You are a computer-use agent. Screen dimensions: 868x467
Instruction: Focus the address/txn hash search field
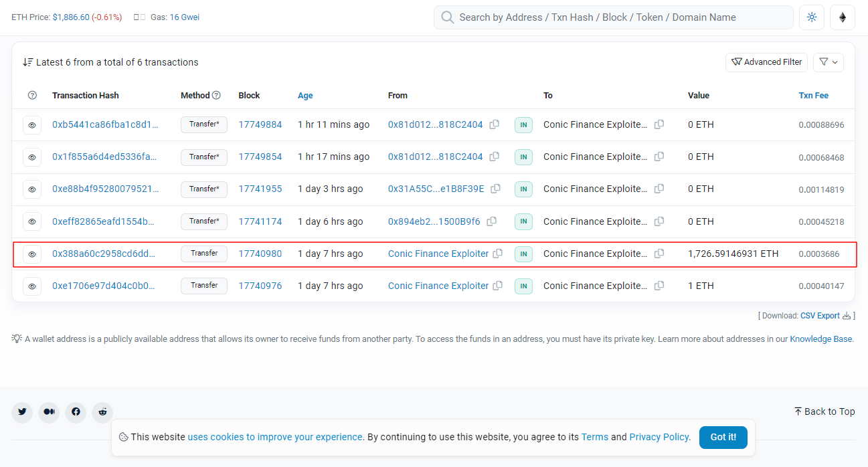[x=614, y=17]
